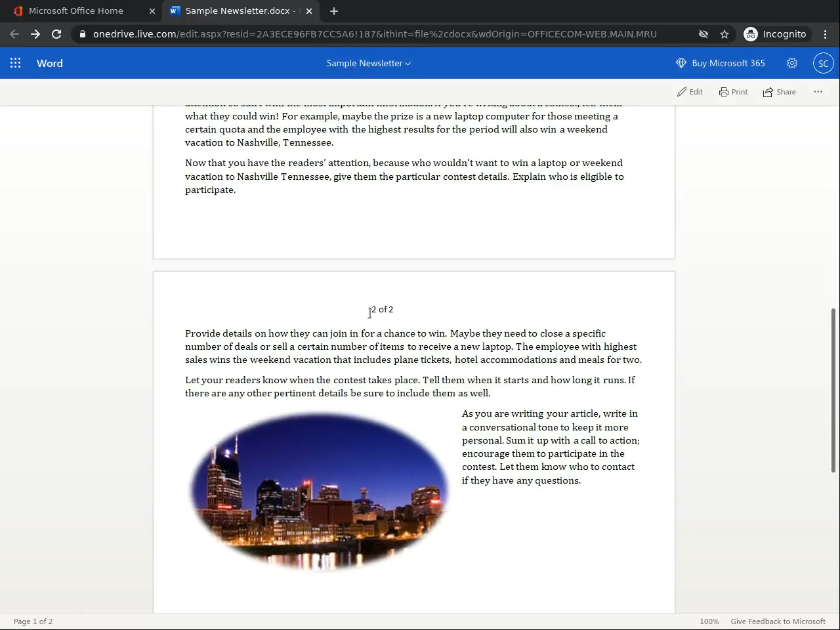Open a new browser tab

click(334, 10)
